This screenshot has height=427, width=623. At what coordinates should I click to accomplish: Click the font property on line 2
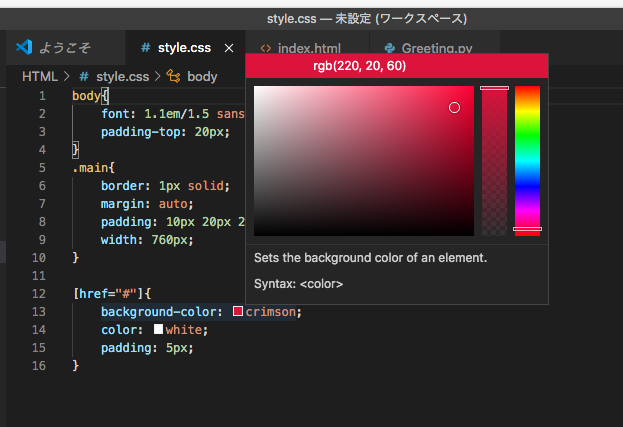tap(115, 114)
